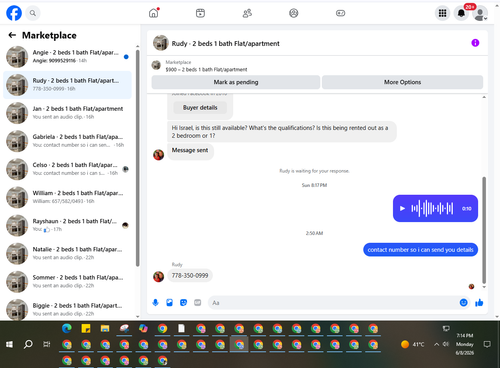Click the 'Message sent' bubble
The image size is (500, 368).
coord(190,151)
